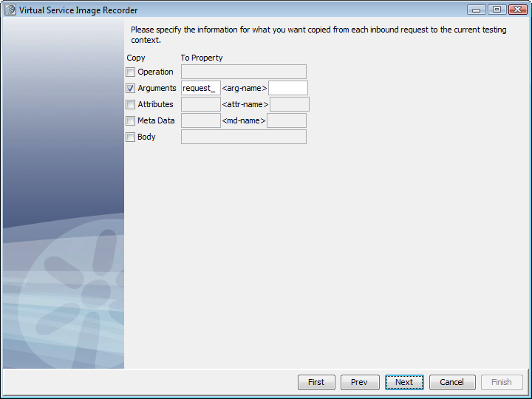Go back with the Prev button

[x=360, y=383]
